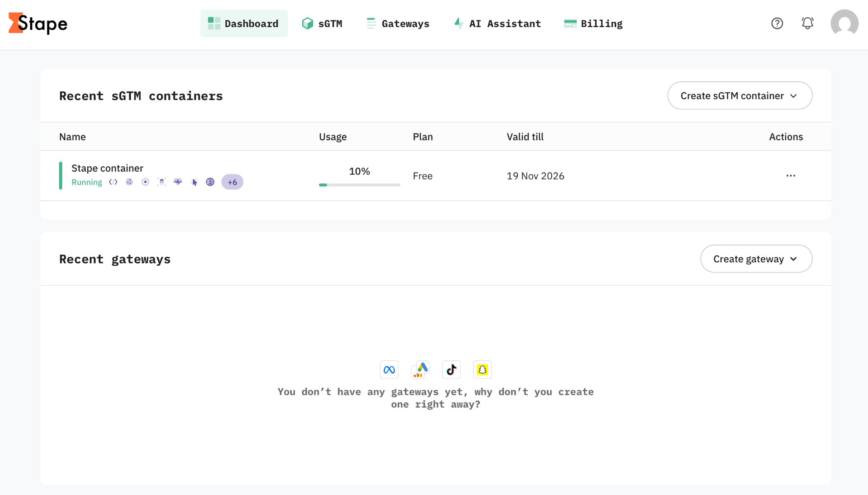Screen dimensions: 868x495
Task: Go to the Gateways tab
Action: point(398,23)
